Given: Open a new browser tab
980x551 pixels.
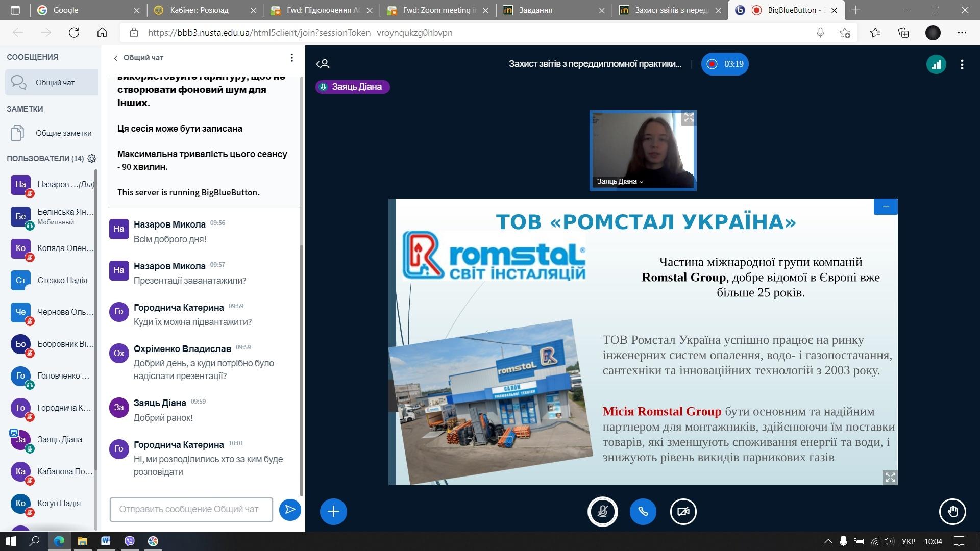Looking at the screenshot, I should tap(856, 10).
